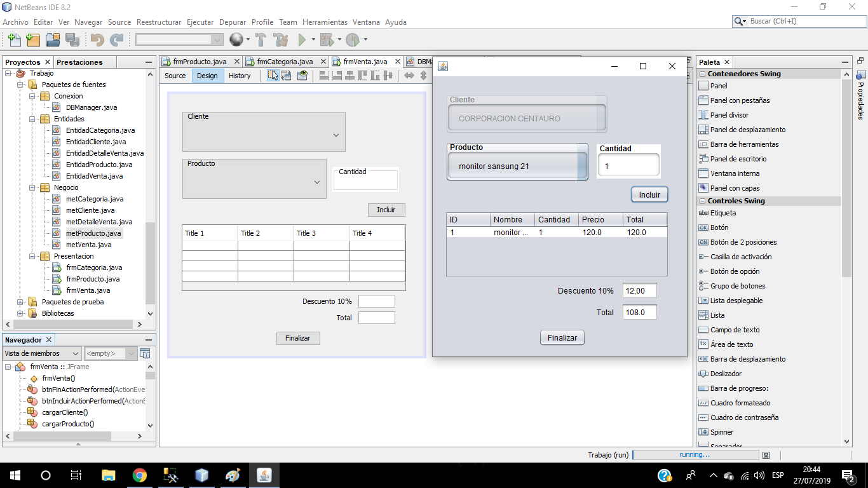Image resolution: width=868 pixels, height=488 pixels.
Task: Click the New Project toolbar icon
Action: [x=33, y=40]
